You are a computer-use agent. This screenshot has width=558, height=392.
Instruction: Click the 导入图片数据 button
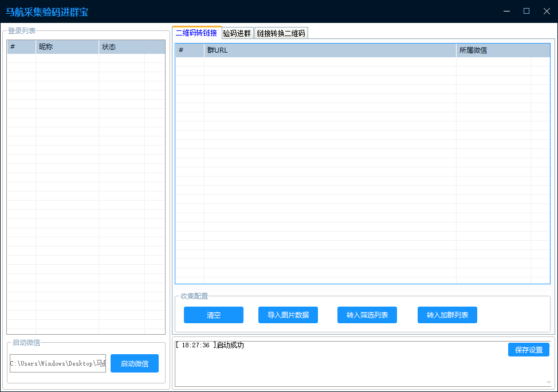(288, 315)
